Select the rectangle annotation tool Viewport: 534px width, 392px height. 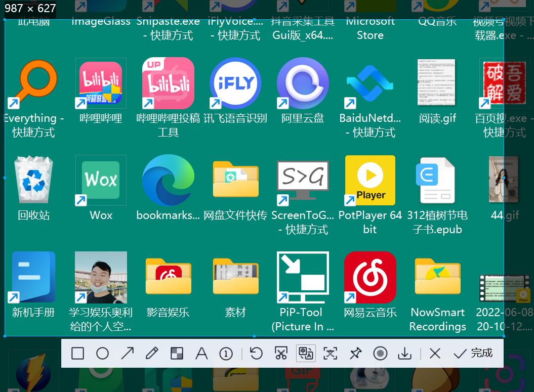tap(77, 353)
